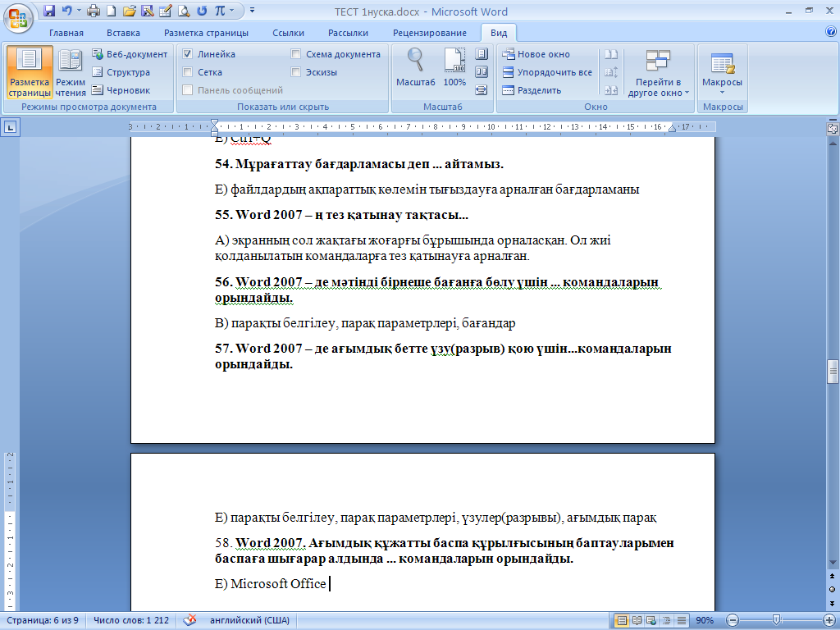The image size is (840, 630).
Task: Click the word count 'Число слов: 1 212'
Action: [x=131, y=620]
